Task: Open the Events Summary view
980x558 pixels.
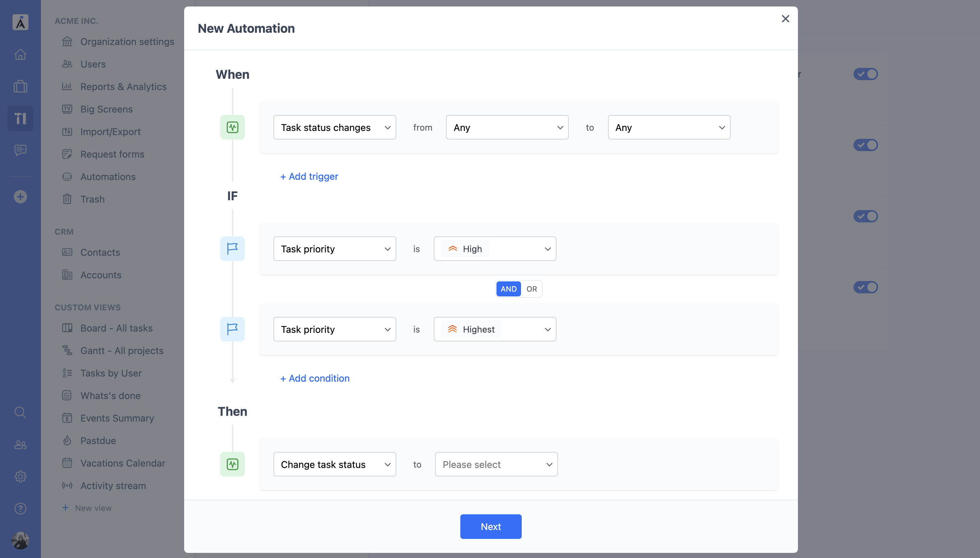Action: pos(117,418)
